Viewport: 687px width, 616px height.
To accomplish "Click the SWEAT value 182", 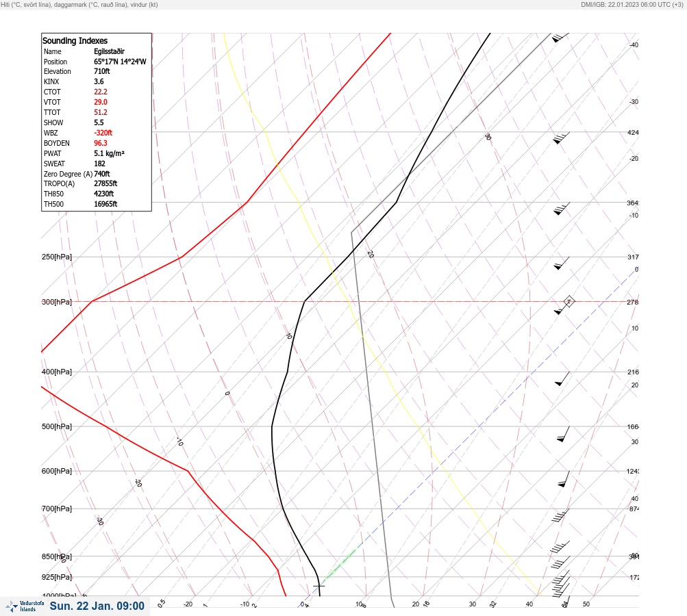I will point(99,164).
